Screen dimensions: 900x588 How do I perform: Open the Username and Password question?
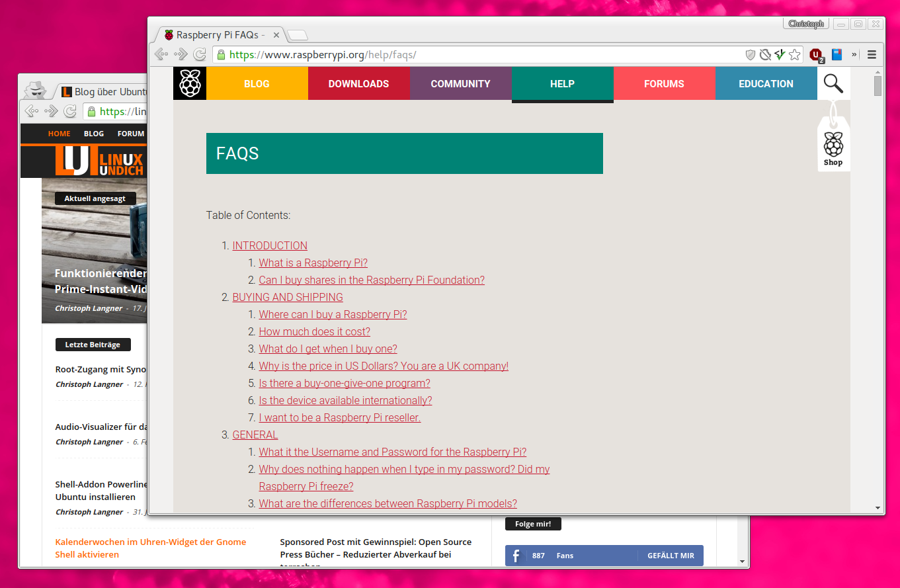pos(393,452)
